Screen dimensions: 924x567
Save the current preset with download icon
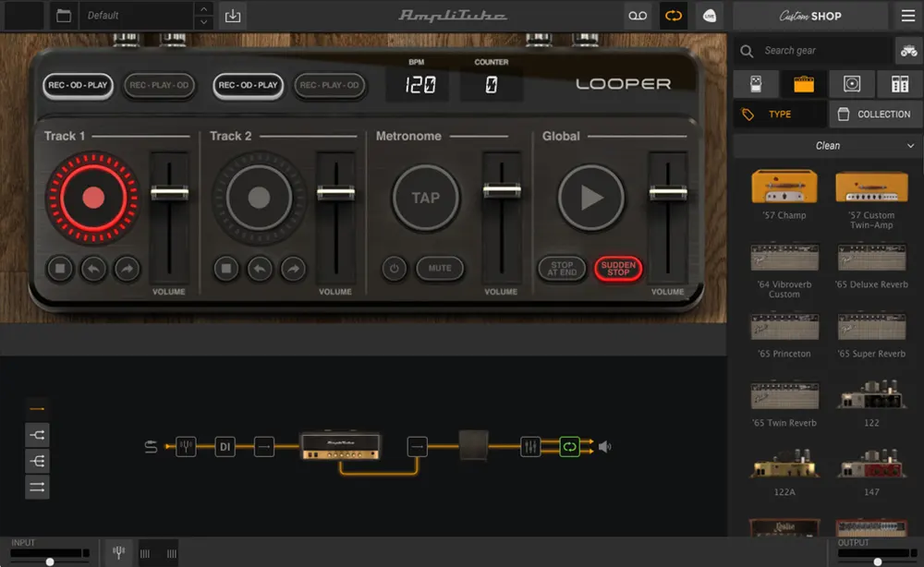(233, 16)
